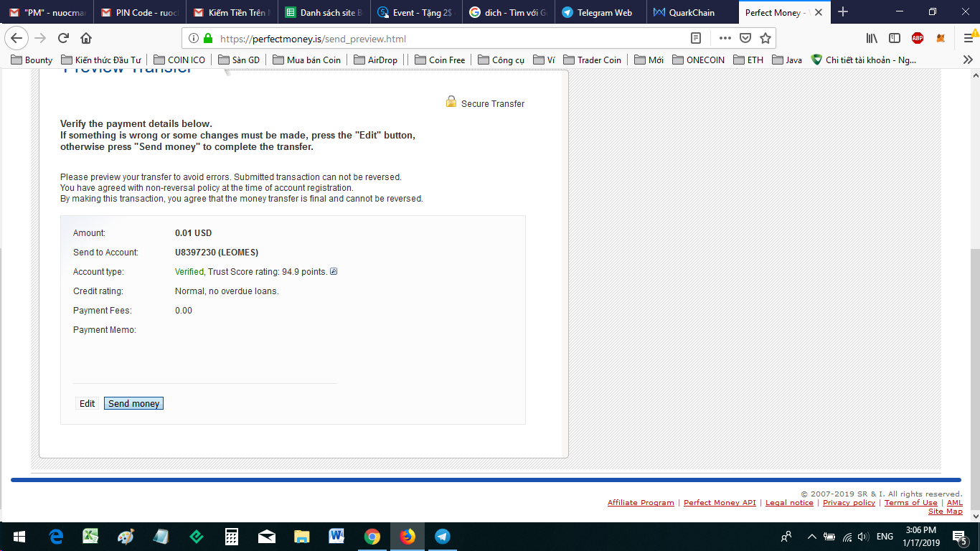Save this page to Pocket
This screenshot has height=551, width=980.
coord(745,38)
